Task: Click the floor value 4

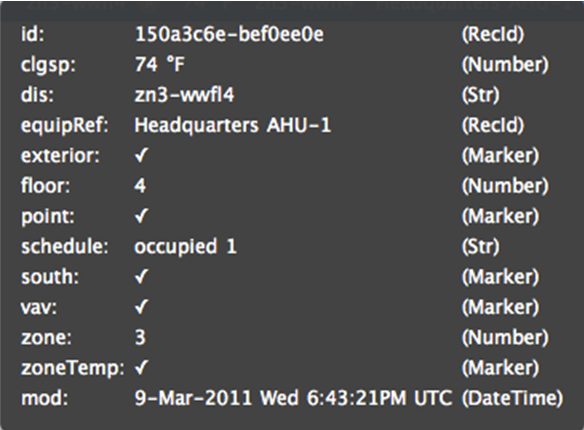Action: coord(140,186)
